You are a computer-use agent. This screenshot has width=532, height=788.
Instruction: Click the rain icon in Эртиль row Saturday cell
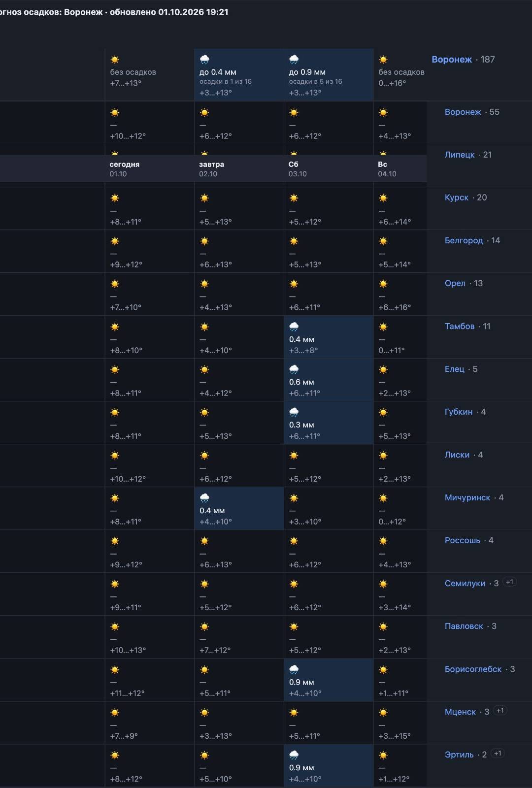coord(294,755)
